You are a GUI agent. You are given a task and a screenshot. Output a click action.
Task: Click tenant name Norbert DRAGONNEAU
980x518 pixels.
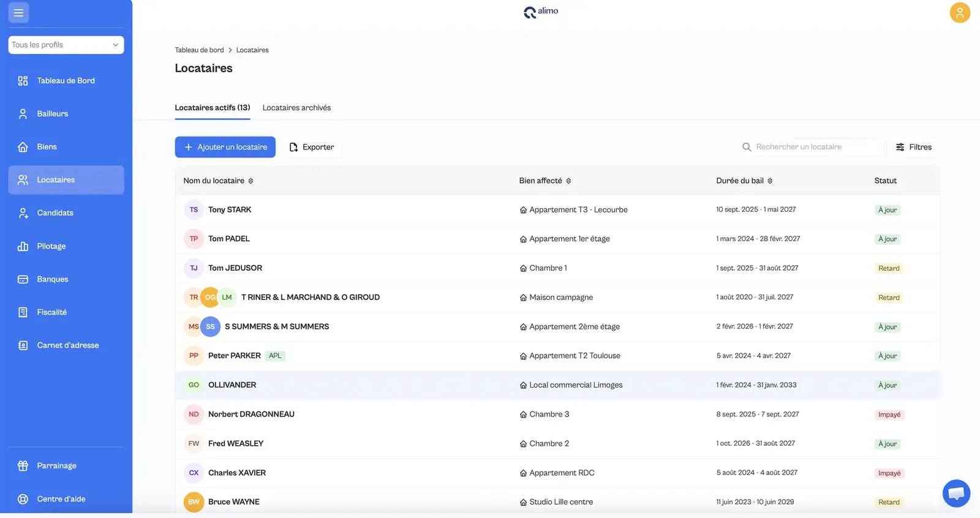251,415
